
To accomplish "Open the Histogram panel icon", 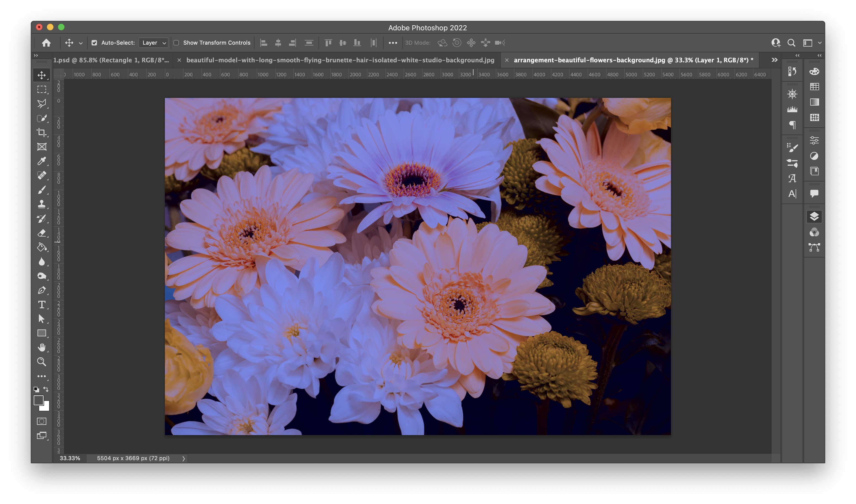I will pos(792,109).
